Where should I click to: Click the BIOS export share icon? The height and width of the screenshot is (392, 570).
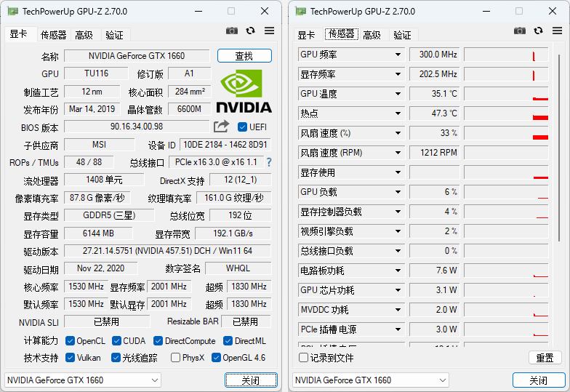221,127
